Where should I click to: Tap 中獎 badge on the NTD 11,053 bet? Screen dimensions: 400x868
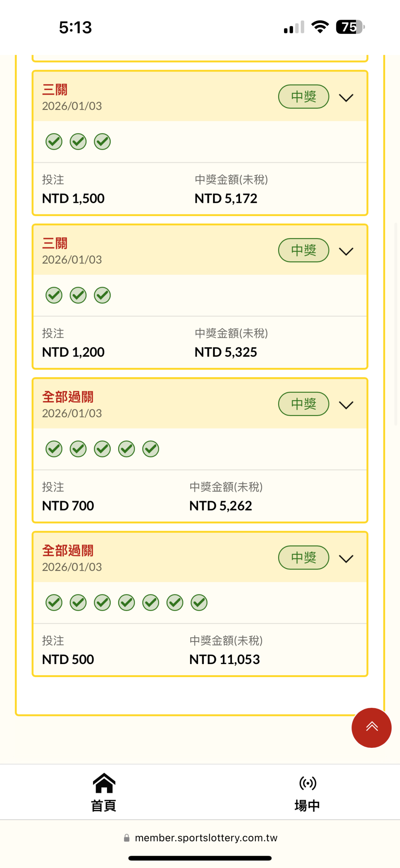click(303, 557)
